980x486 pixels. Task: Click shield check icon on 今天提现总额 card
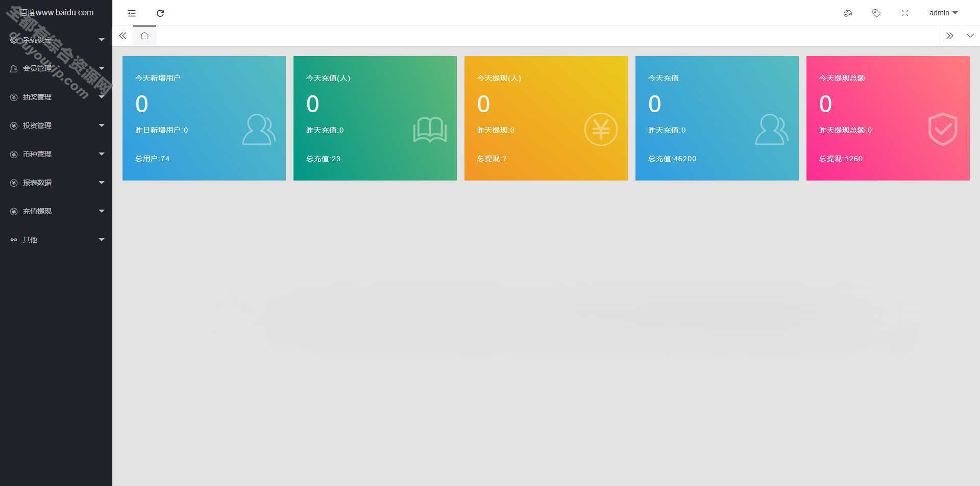943,129
